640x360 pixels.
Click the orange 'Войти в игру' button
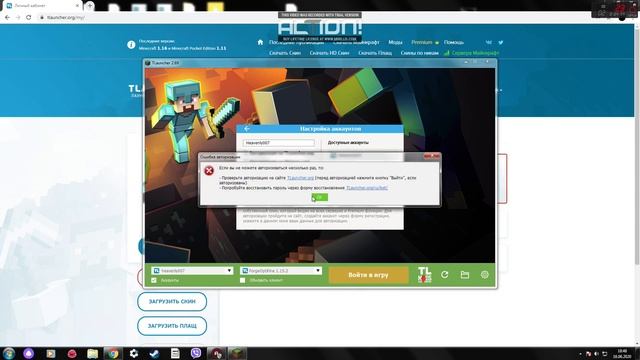[x=368, y=275]
